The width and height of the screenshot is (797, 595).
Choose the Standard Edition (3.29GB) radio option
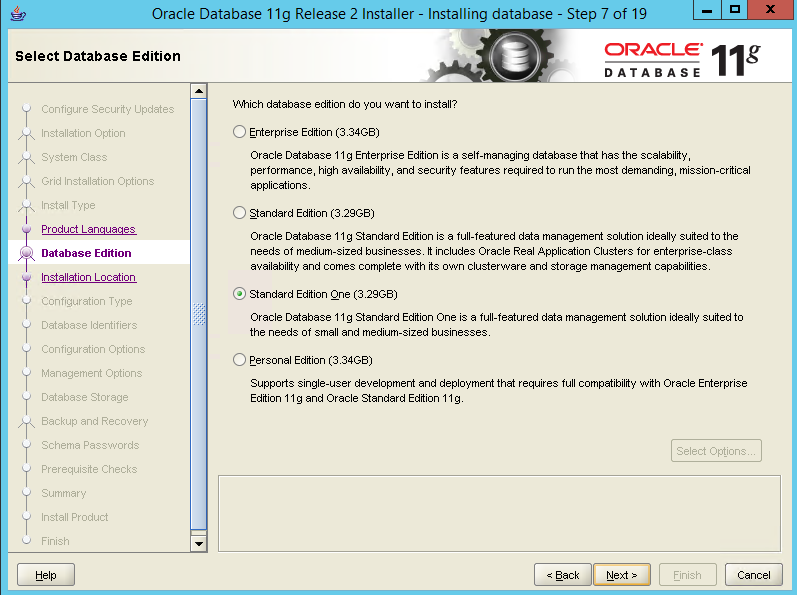pos(239,213)
